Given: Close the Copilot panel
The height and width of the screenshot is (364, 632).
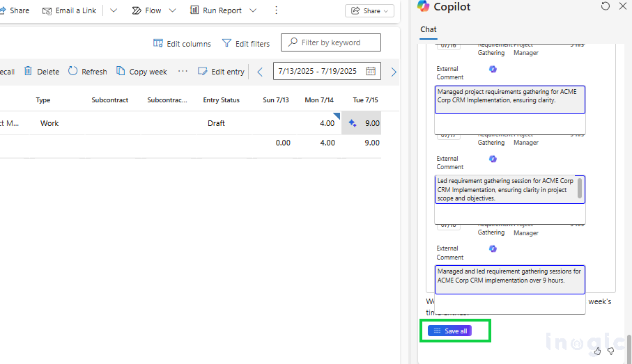Looking at the screenshot, I should tap(623, 6).
